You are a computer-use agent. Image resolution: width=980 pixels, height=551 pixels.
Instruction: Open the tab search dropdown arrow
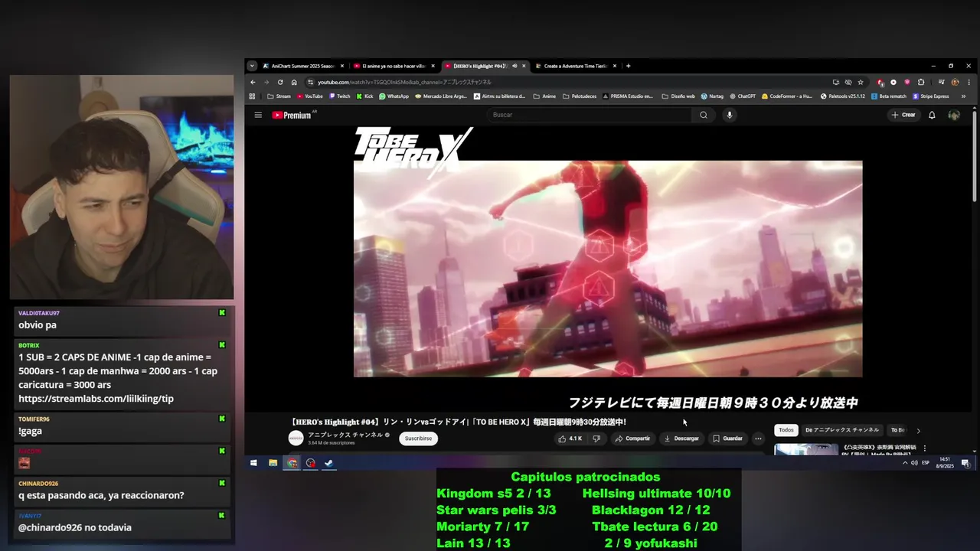pyautogui.click(x=252, y=66)
